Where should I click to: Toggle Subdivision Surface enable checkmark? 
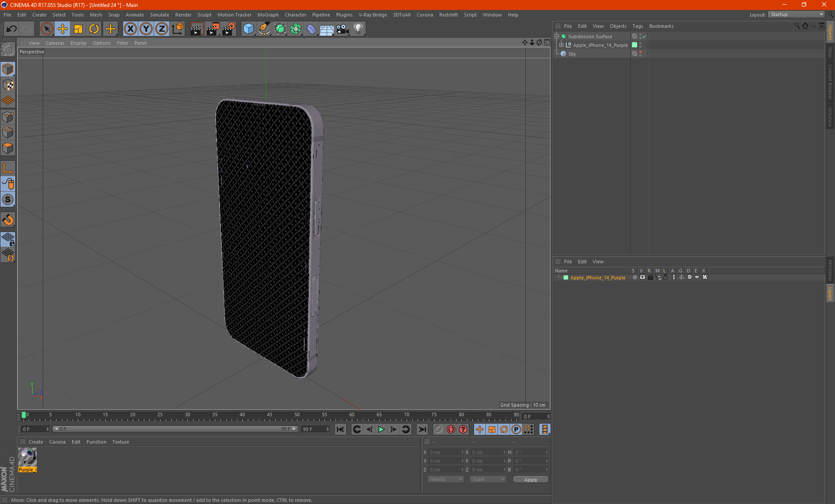[x=645, y=36]
